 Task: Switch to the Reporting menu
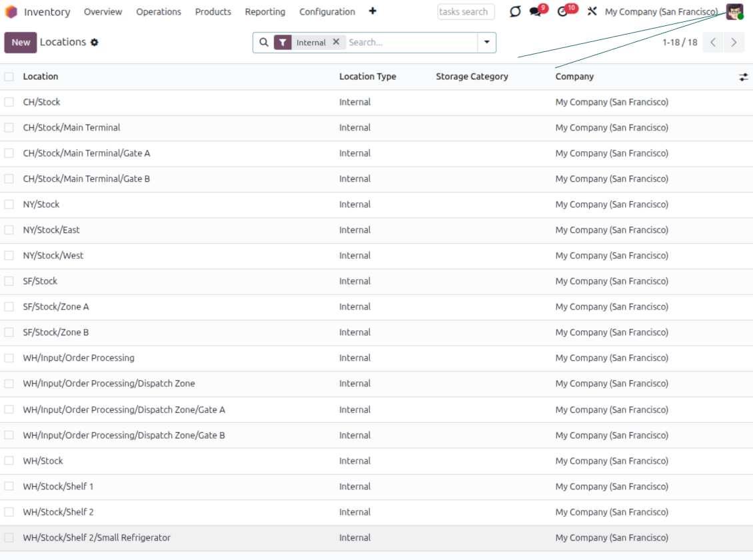[265, 12]
